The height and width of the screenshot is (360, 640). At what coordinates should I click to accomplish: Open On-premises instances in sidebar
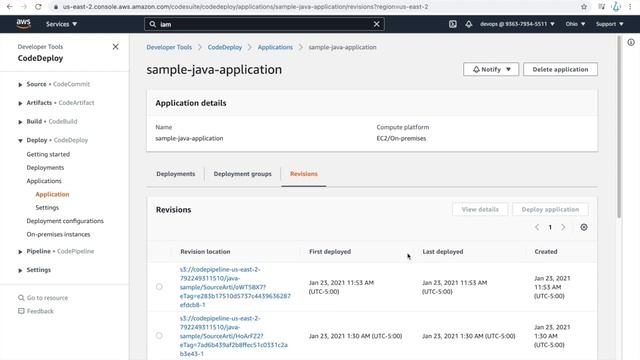coord(58,234)
